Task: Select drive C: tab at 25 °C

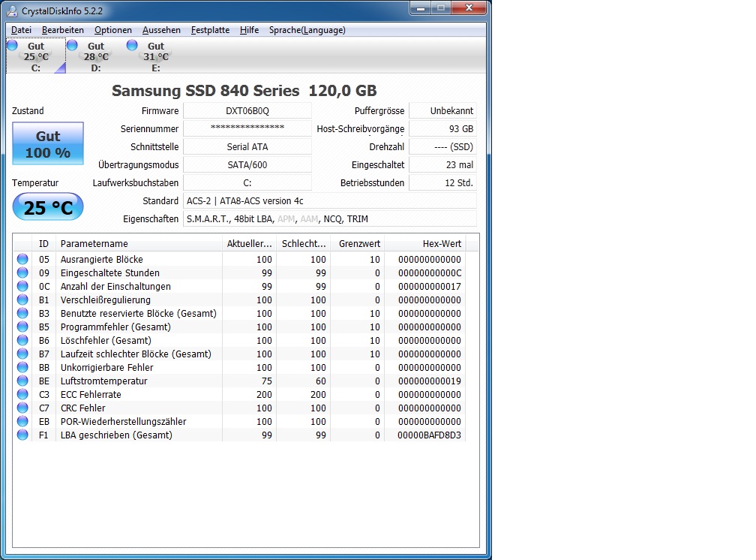Action: (x=36, y=56)
